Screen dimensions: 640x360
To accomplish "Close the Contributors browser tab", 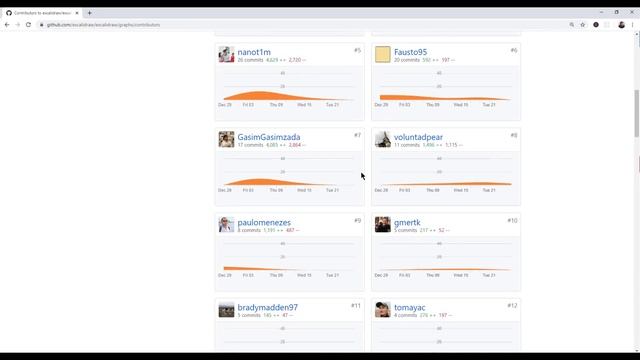I will (x=77, y=13).
